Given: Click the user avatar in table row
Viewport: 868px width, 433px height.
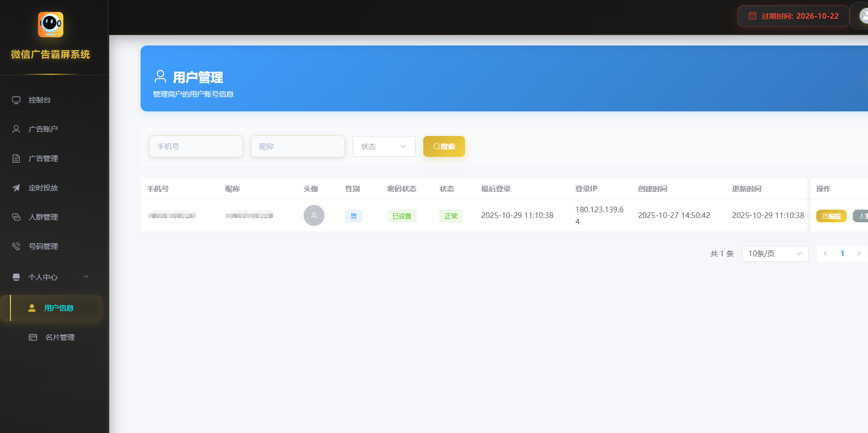Looking at the screenshot, I should coord(314,215).
